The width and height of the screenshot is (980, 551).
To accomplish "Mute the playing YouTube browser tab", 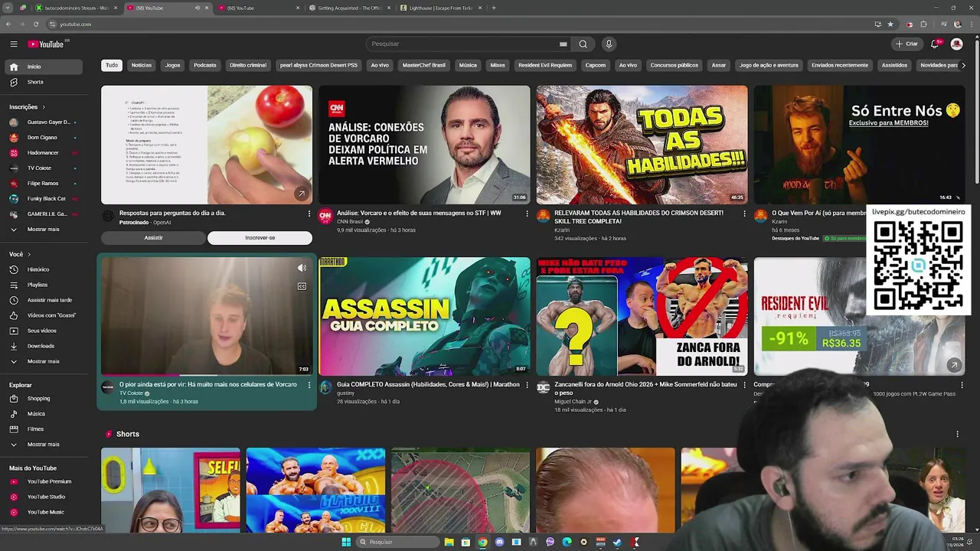I will tap(197, 8).
